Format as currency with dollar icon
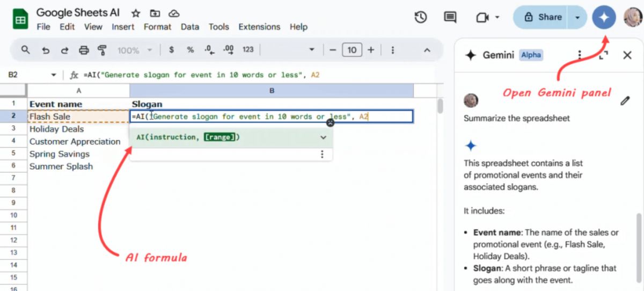The width and height of the screenshot is (644, 291). (x=171, y=50)
